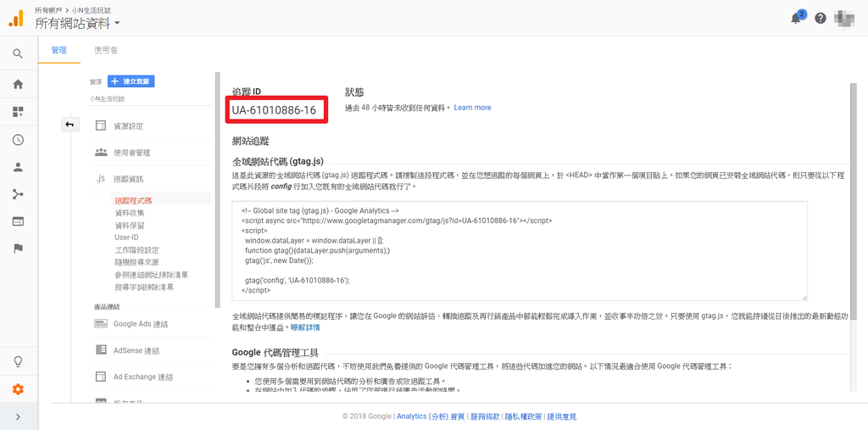Select 工作階段設定 submenu item
The width and height of the screenshot is (868, 430).
(x=136, y=250)
